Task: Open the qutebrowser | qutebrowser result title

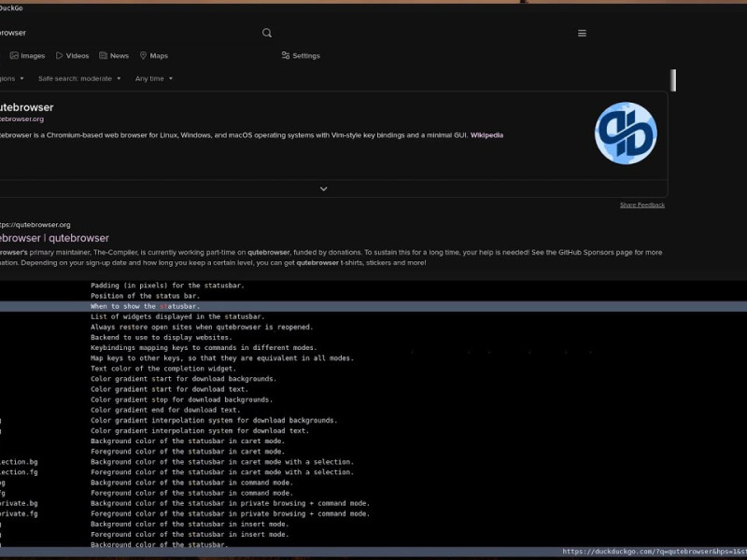Action: tap(54, 238)
